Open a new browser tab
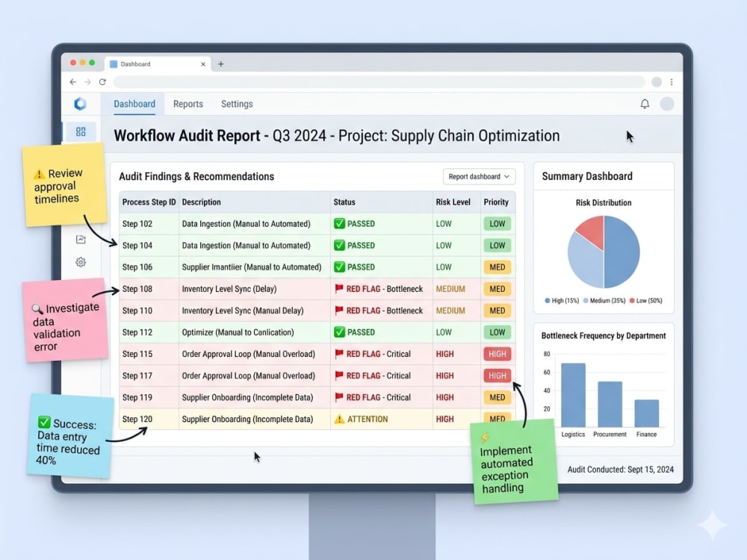747x560 pixels. (x=221, y=63)
